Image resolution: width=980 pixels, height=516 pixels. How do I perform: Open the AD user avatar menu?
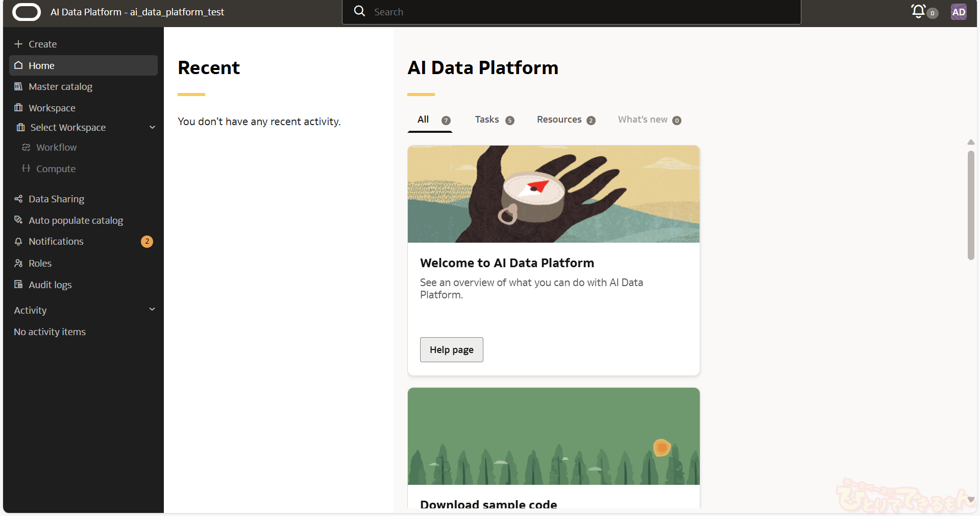(958, 12)
